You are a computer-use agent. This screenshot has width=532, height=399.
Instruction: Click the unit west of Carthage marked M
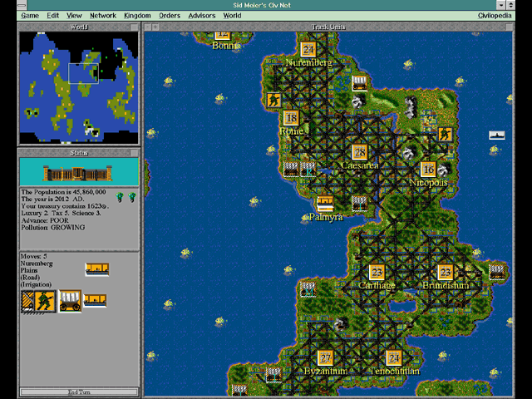click(308, 289)
